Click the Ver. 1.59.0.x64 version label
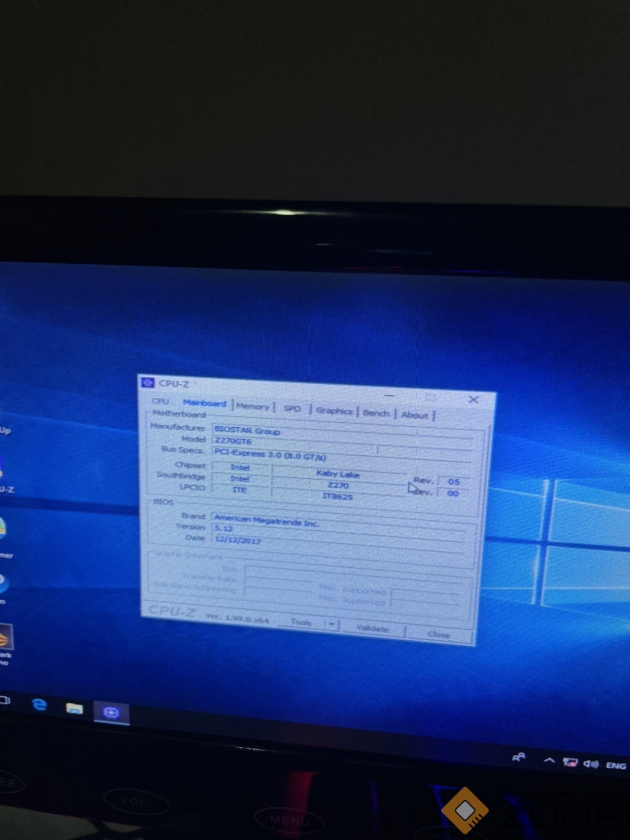Image resolution: width=630 pixels, height=840 pixels. pos(237,618)
